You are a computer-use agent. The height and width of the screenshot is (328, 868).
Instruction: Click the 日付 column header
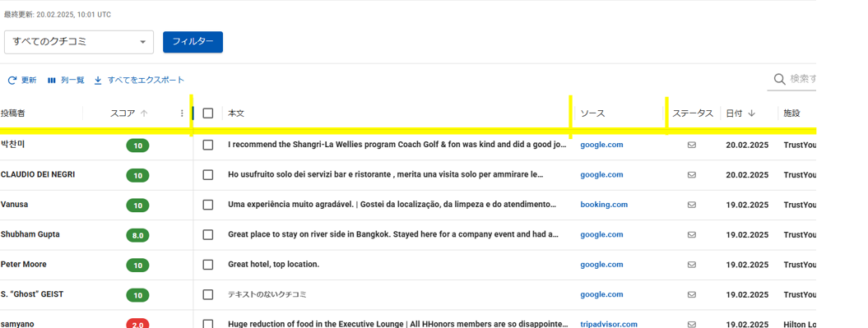tap(735, 113)
